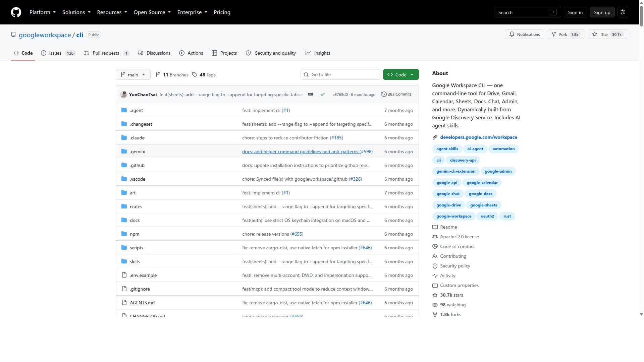
Task: Click the Sign in button
Action: 575,12
